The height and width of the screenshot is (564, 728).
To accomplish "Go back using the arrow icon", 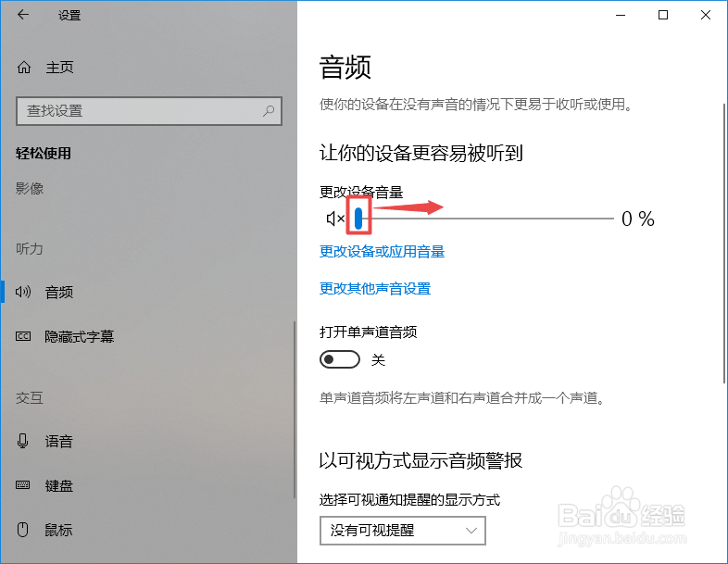I will coord(23,15).
